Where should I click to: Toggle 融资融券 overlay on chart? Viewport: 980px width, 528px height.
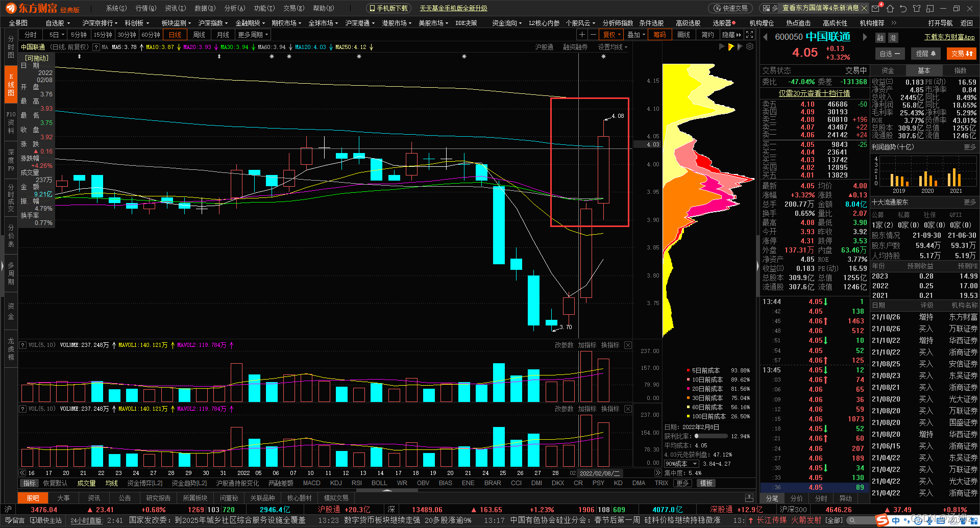pos(575,47)
